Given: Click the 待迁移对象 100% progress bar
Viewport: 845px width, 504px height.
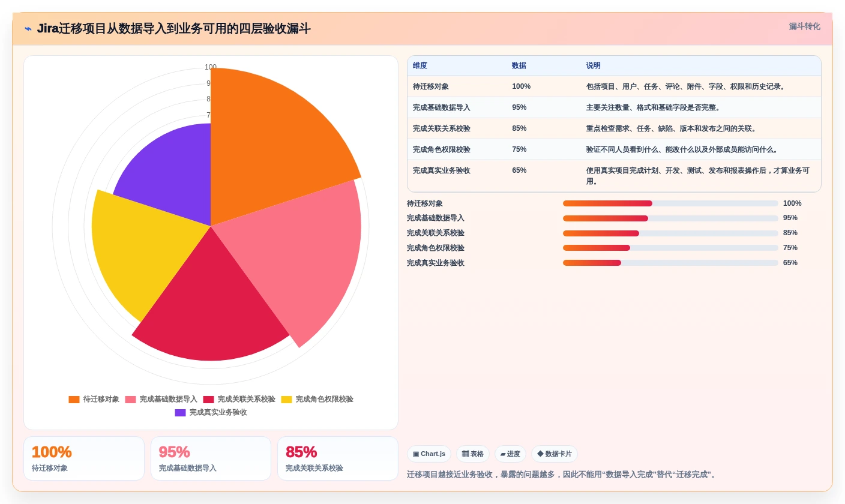Looking at the screenshot, I should coord(670,203).
